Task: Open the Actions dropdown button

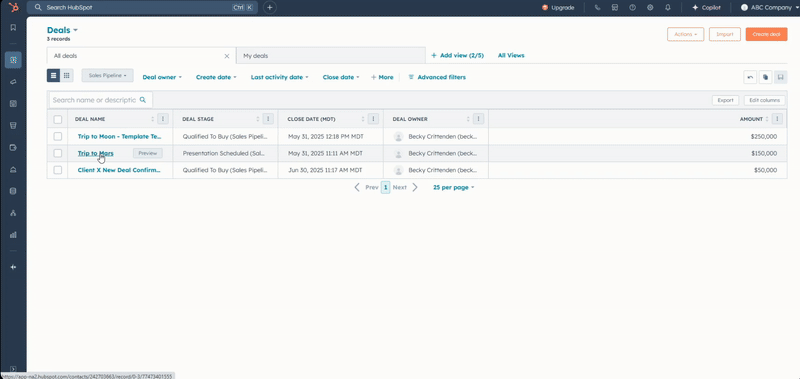Action: pos(685,34)
